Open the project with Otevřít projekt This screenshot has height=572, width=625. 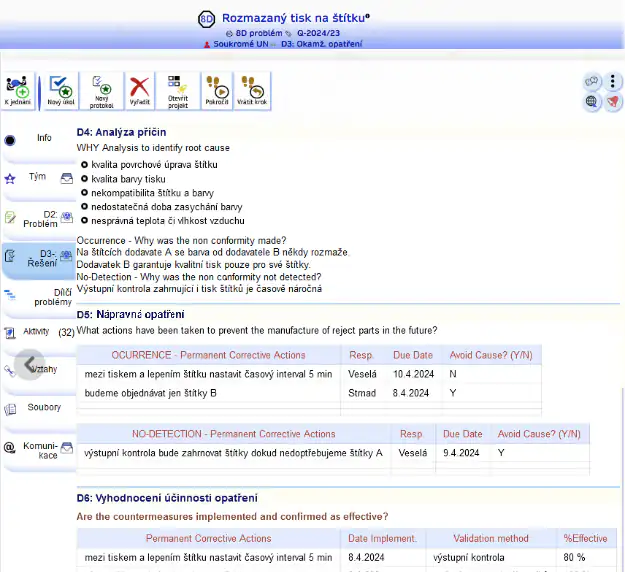click(178, 90)
